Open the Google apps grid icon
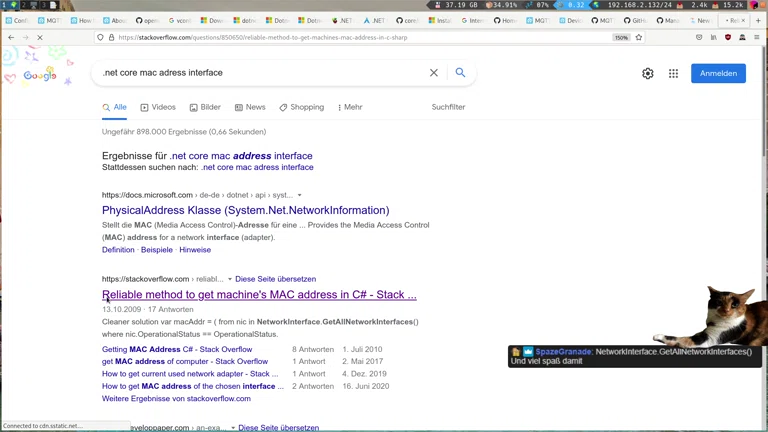 (673, 73)
